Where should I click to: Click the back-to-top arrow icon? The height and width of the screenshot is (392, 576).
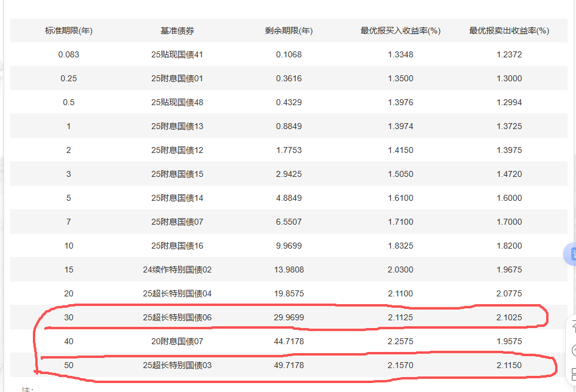(572, 326)
